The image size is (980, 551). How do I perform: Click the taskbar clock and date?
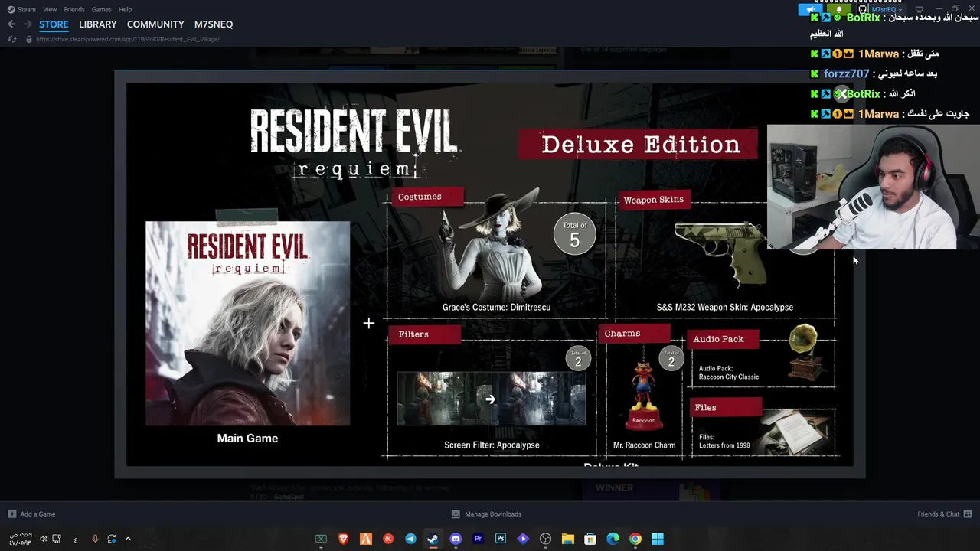[21, 539]
